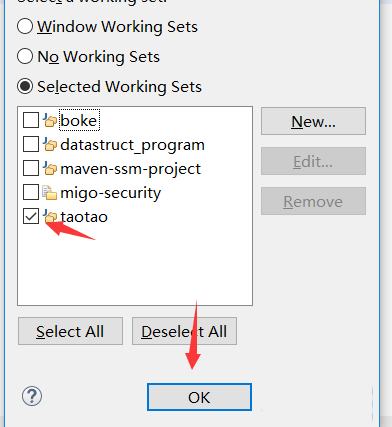Enable the datastruct_program checkbox

[x=31, y=144]
